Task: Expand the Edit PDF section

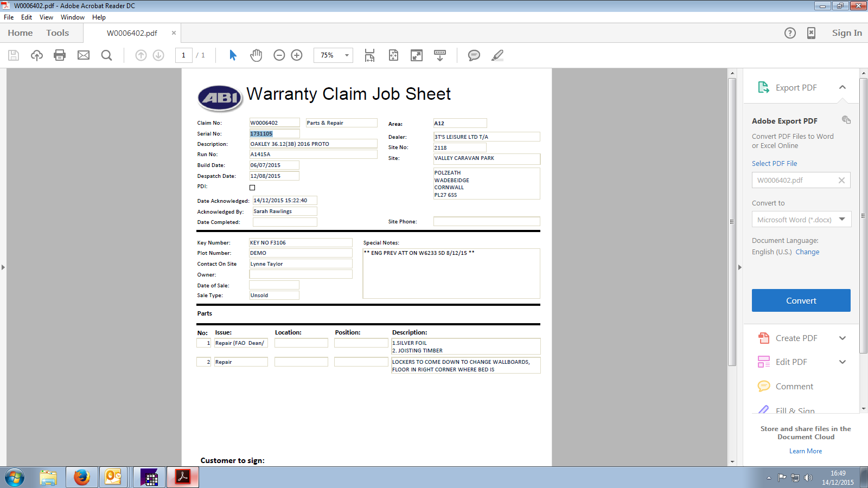Action: [x=842, y=362]
